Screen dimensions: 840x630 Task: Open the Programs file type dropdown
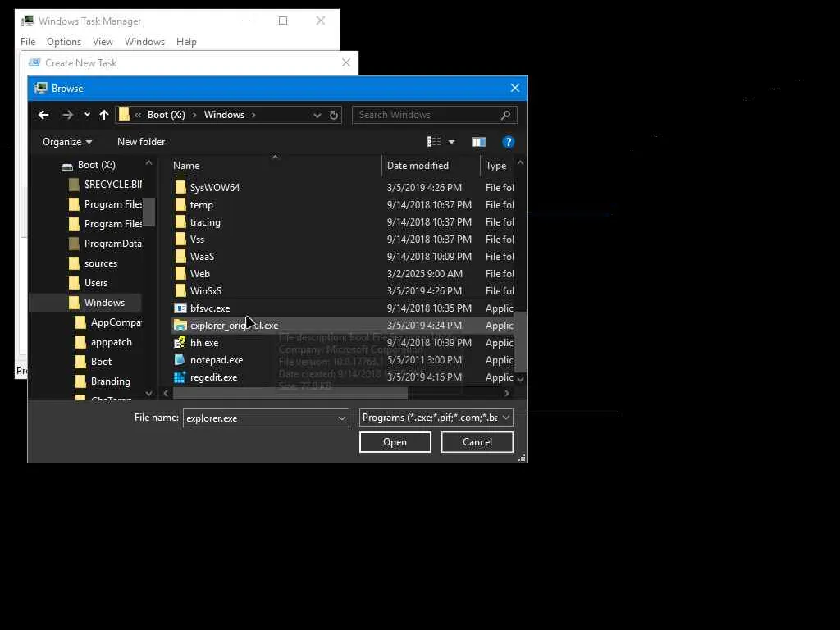click(x=436, y=418)
